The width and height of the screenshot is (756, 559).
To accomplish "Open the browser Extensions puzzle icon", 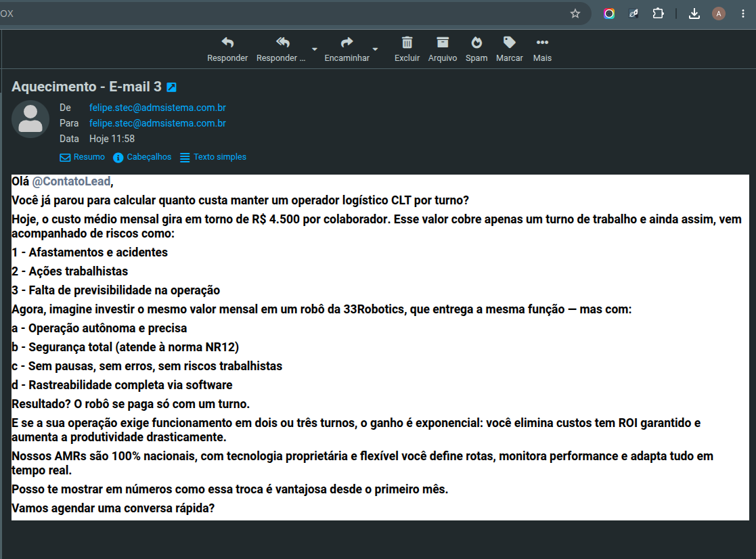I will coord(658,14).
